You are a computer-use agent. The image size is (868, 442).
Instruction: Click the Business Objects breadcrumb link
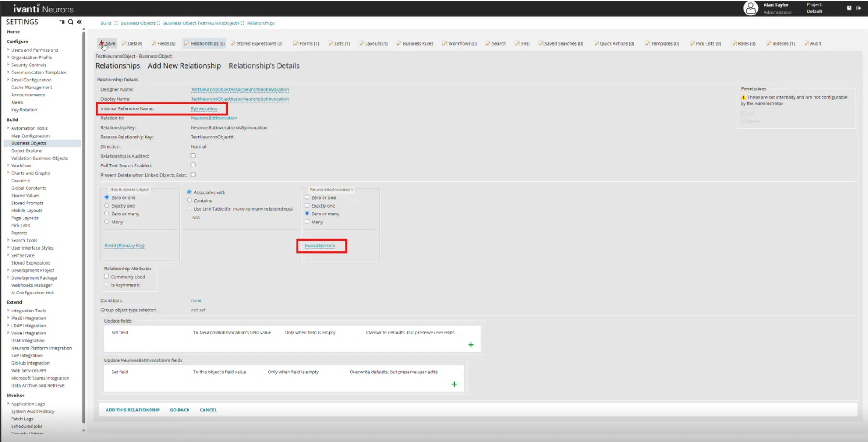pyautogui.click(x=139, y=23)
